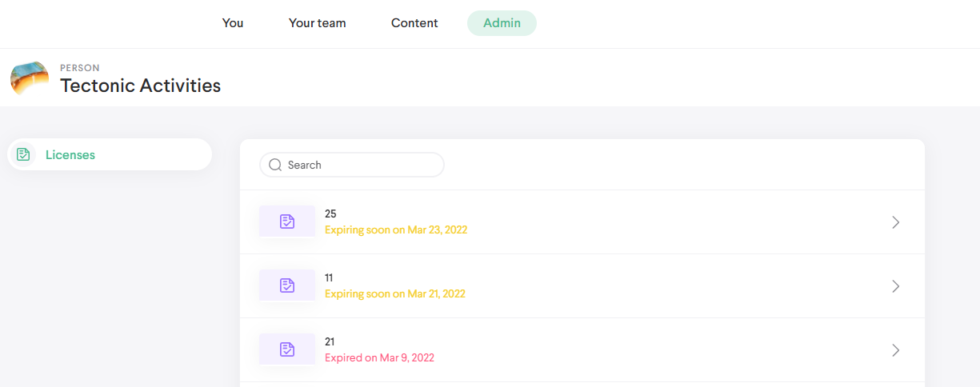
Task: Expand license 21 with chevron arrow
Action: (895, 350)
